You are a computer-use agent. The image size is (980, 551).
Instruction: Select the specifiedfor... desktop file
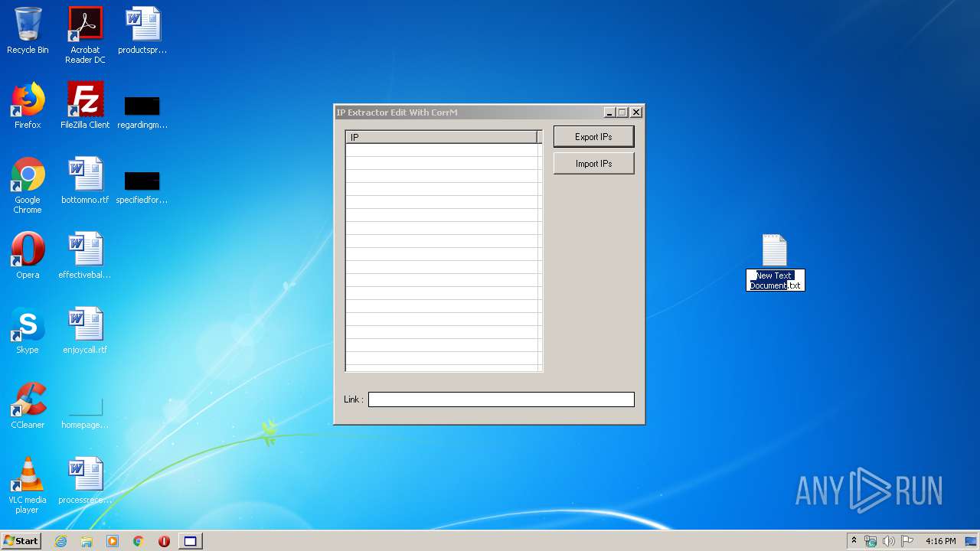[142, 187]
